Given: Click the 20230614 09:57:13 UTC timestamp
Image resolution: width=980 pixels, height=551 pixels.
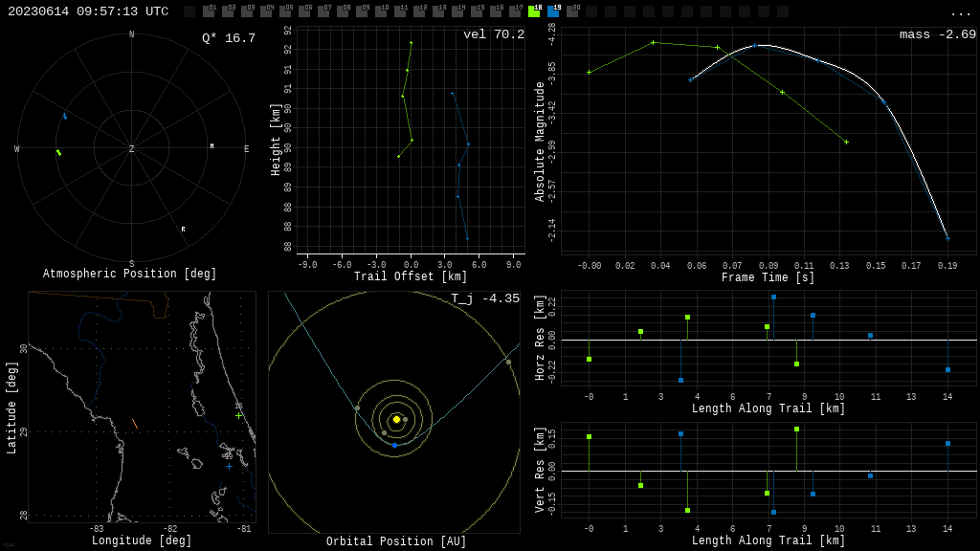Looking at the screenshot, I should (88, 11).
